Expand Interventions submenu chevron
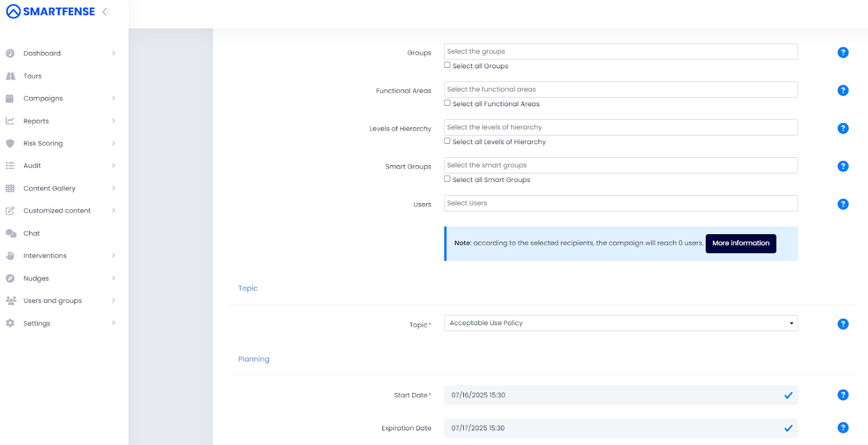 [113, 255]
